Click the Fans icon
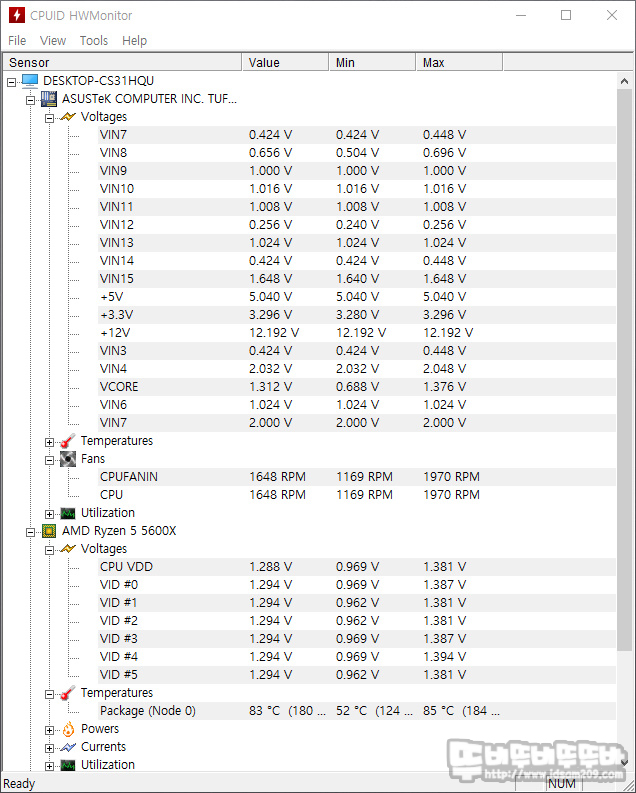Screen dimensions: 636x793 tap(68, 459)
